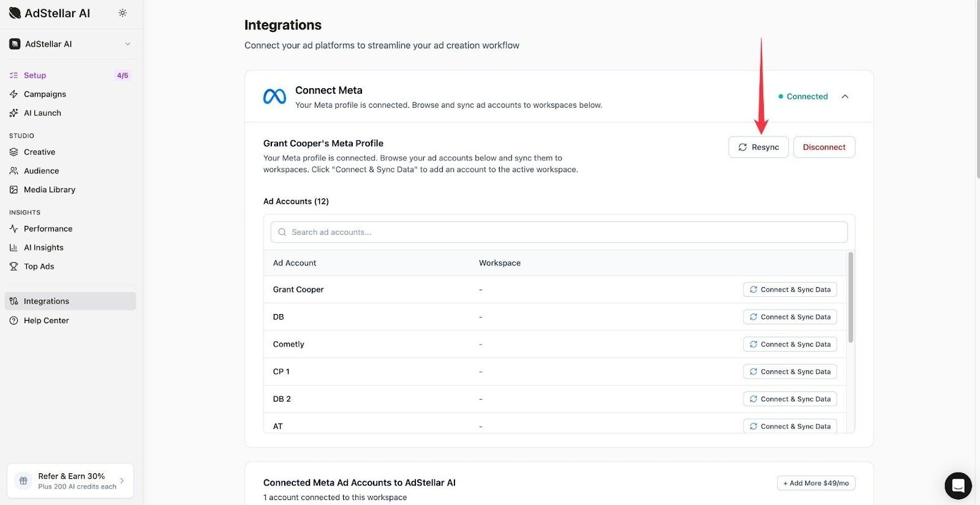The height and width of the screenshot is (505, 980).
Task: Click the ad accounts list scrollbar
Action: (850, 298)
